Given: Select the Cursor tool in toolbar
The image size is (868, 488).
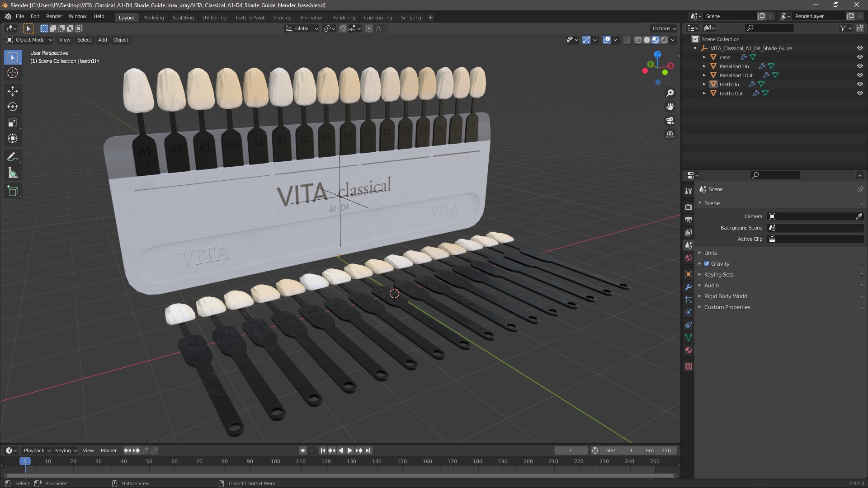Looking at the screenshot, I should point(13,73).
